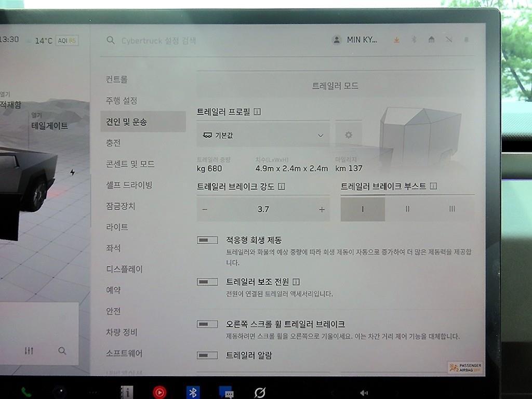Open 잠금장치 settings category

[x=121, y=206]
